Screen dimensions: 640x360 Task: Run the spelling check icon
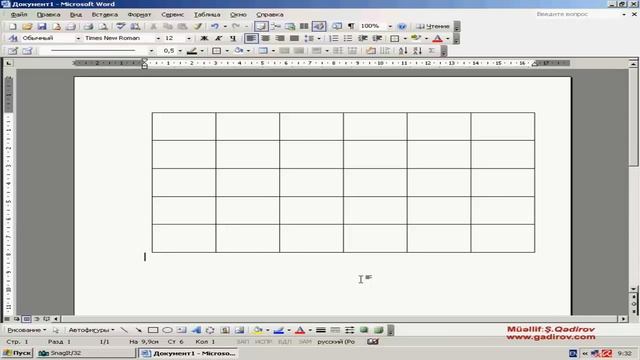coord(120,27)
